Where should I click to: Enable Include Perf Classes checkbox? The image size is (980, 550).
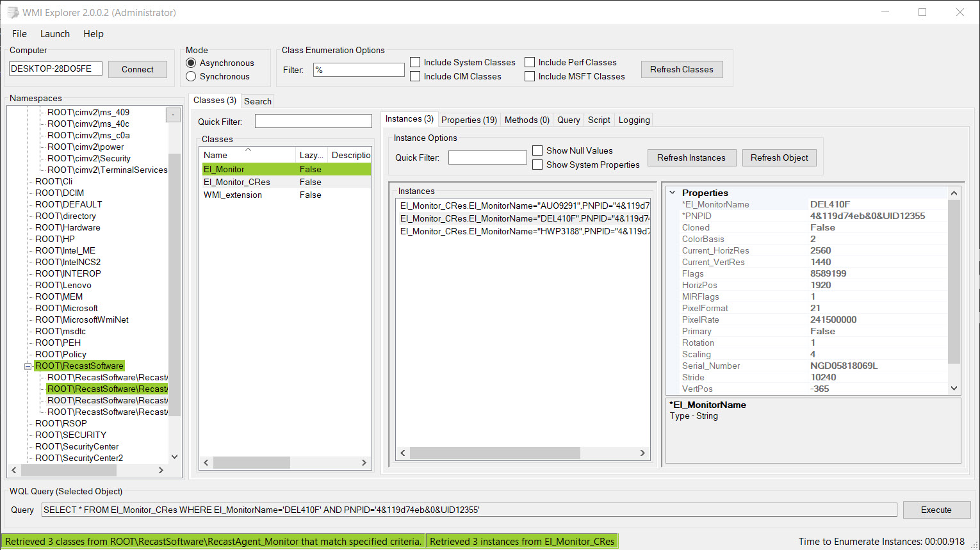pyautogui.click(x=530, y=62)
